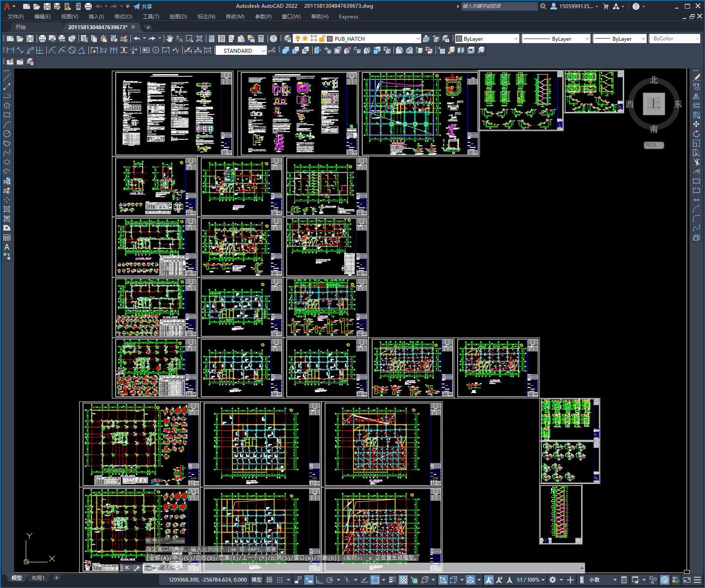This screenshot has width=705, height=588.
Task: Click the Diameter dimension tool
Action: coord(72,50)
